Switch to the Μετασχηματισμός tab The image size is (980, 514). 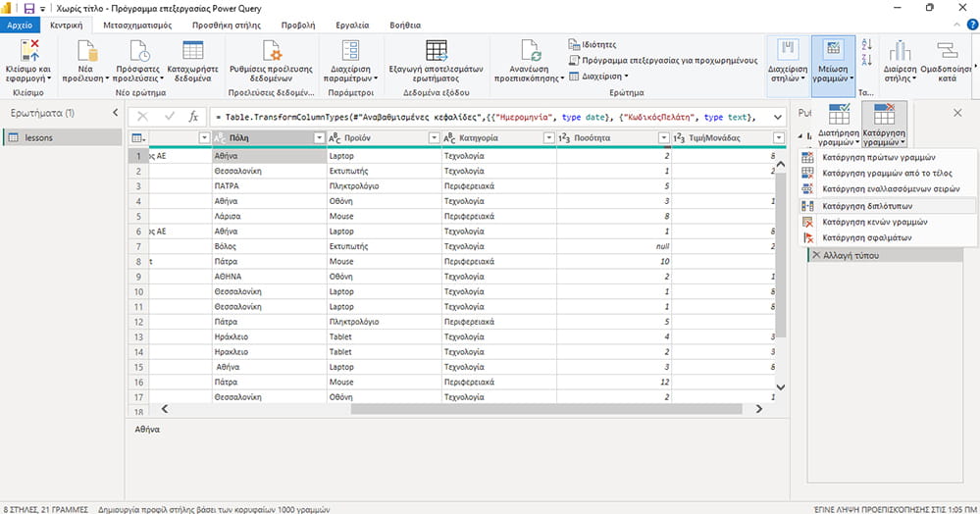click(x=137, y=25)
